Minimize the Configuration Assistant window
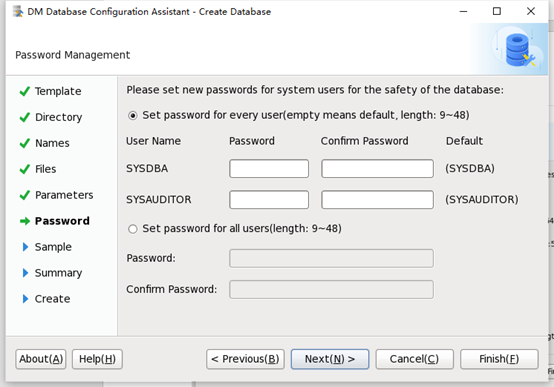 tap(463, 11)
